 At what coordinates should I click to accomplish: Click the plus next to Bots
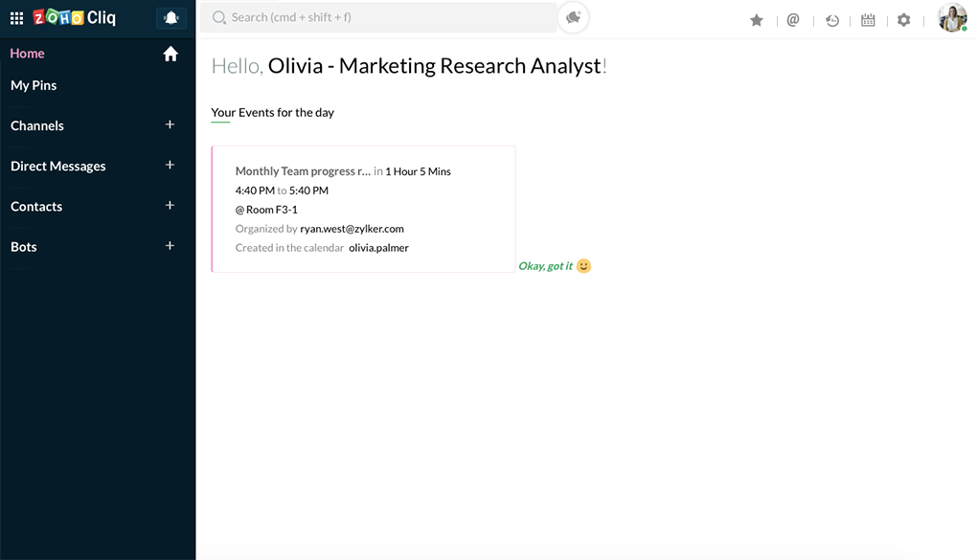pos(170,245)
